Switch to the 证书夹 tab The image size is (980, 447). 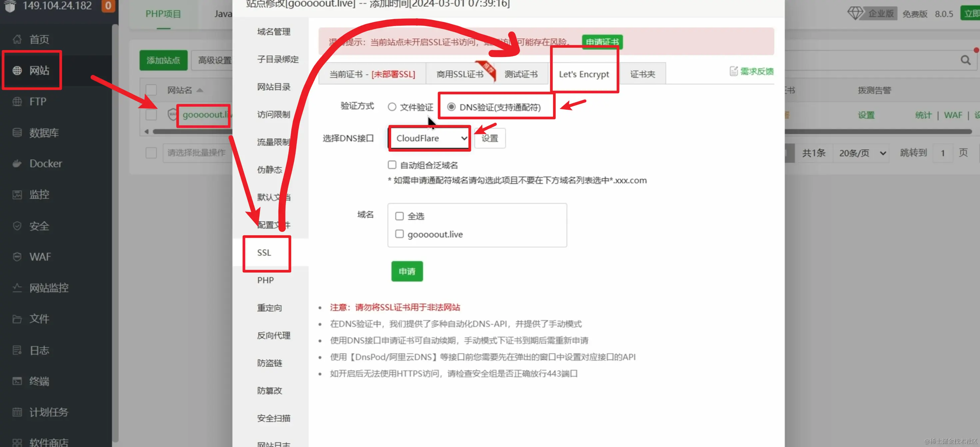[642, 74]
